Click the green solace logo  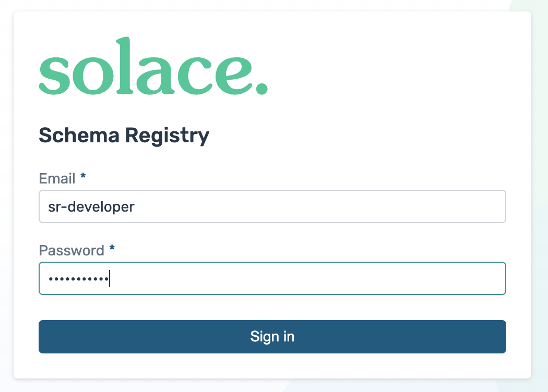pyautogui.click(x=153, y=68)
